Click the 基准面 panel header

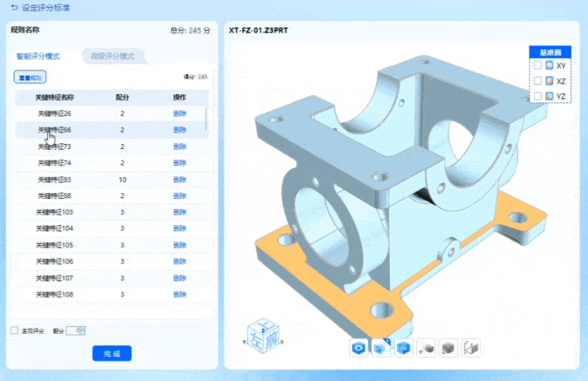[550, 52]
